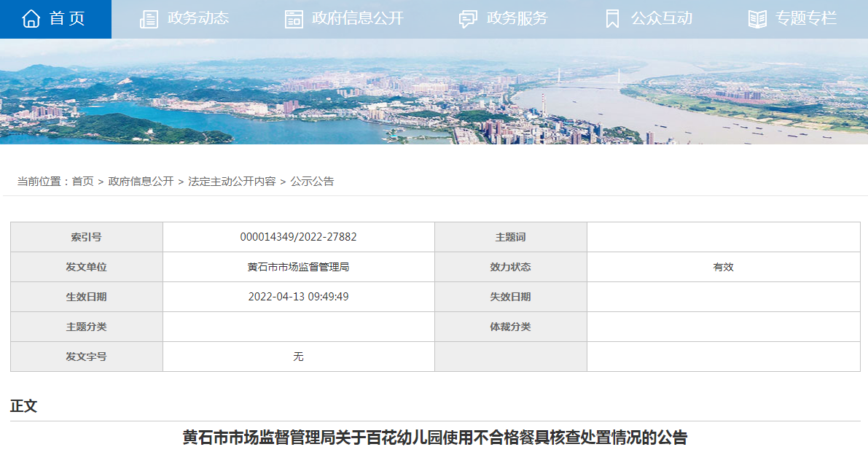Click the 主题分类 label cell

coord(86,327)
